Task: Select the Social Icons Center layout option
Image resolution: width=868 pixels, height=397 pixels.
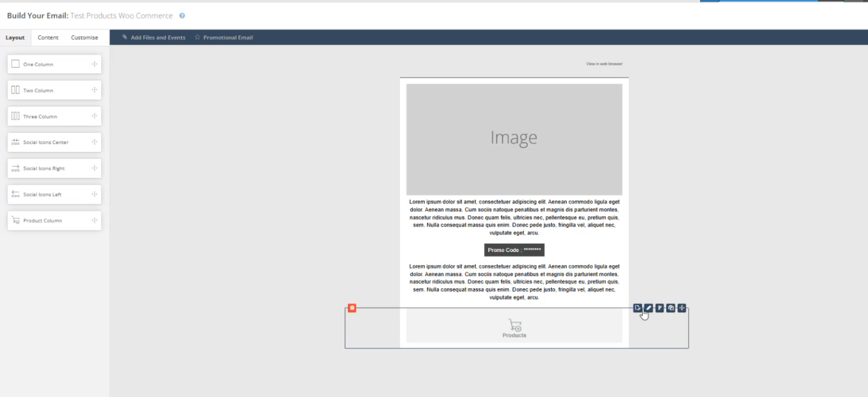Action: [54, 142]
